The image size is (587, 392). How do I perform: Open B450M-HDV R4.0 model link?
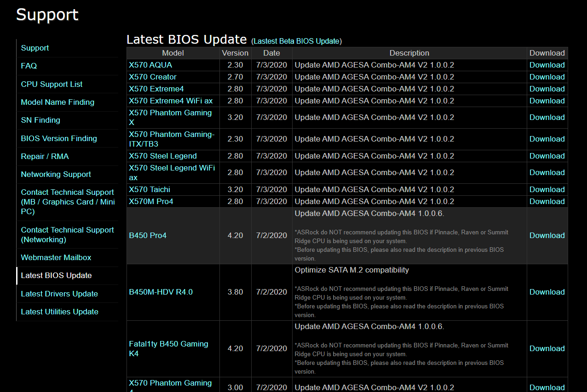pos(161,292)
